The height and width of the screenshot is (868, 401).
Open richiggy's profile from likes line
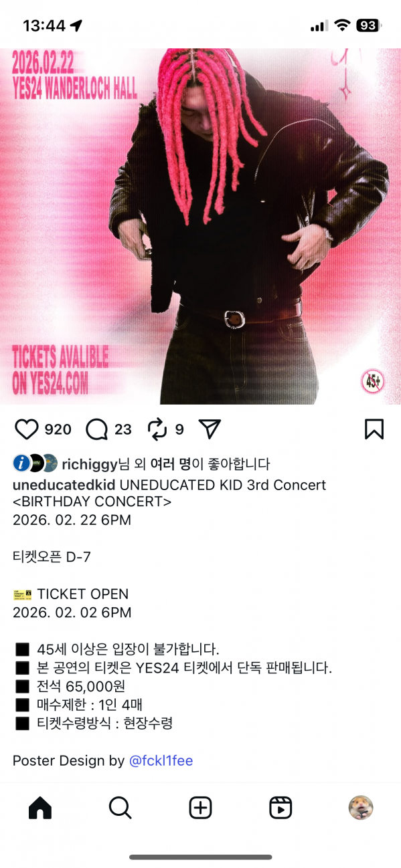(89, 464)
